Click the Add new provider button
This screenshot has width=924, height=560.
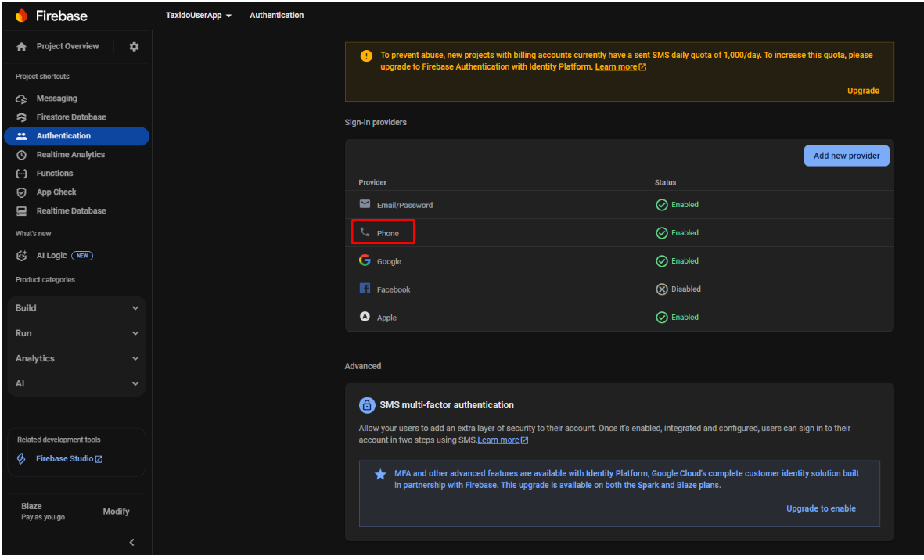(846, 156)
